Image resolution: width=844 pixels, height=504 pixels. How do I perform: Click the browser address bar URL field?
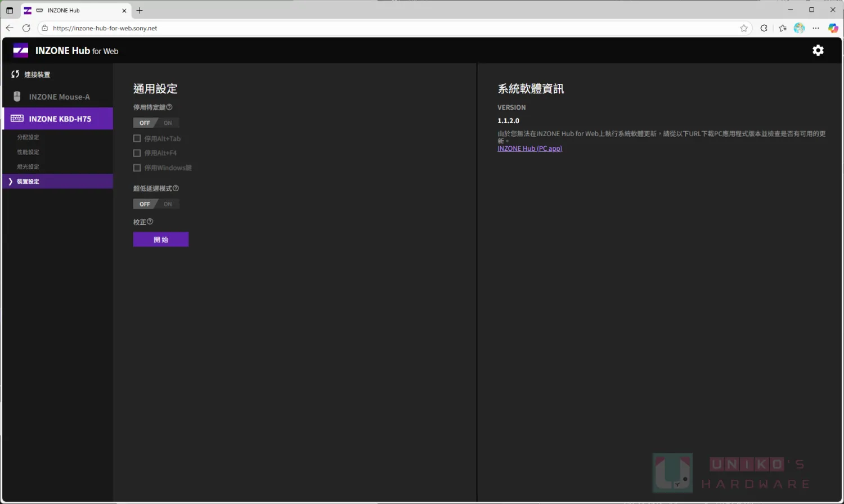[338, 28]
